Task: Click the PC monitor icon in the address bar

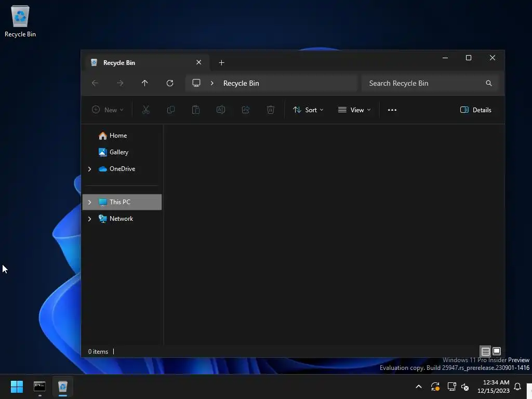Action: click(196, 83)
